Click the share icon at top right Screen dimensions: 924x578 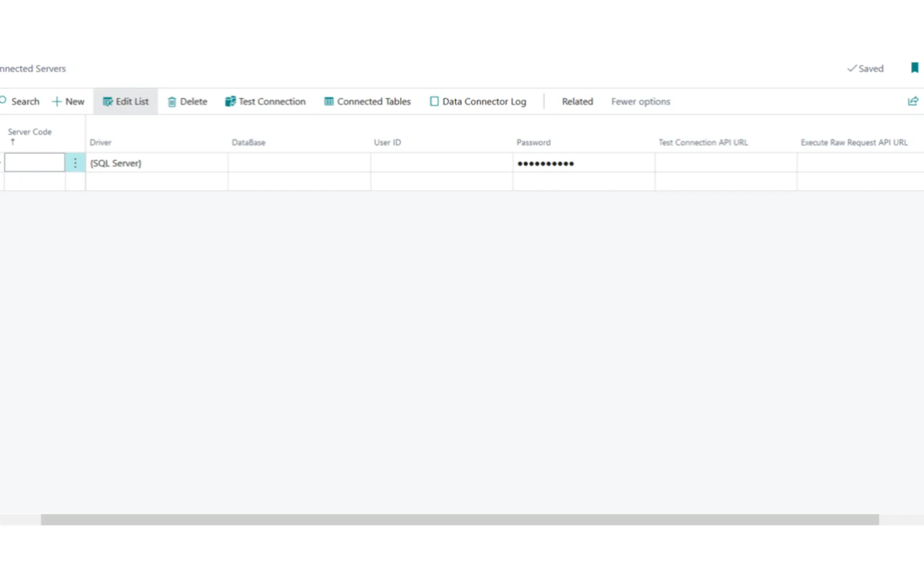(913, 101)
